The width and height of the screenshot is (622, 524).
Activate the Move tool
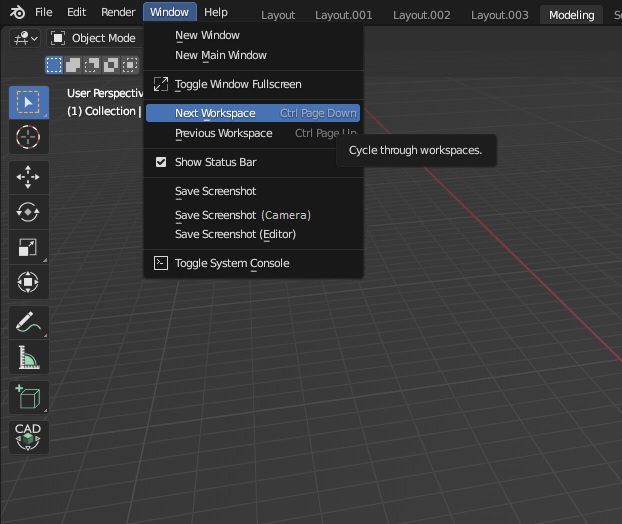(28, 177)
